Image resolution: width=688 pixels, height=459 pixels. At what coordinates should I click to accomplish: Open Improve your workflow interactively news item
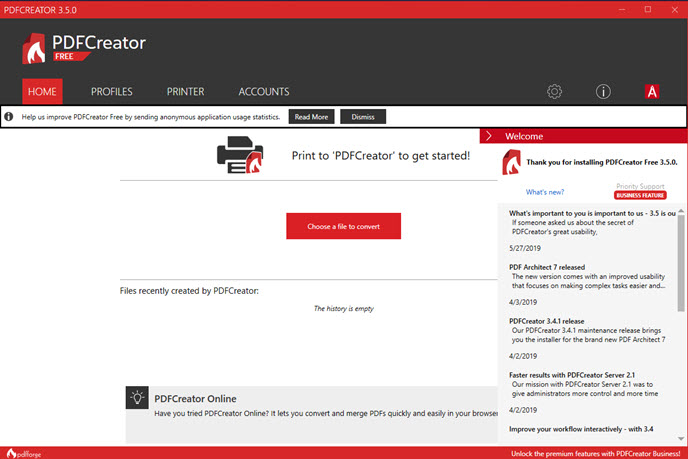pos(581,429)
